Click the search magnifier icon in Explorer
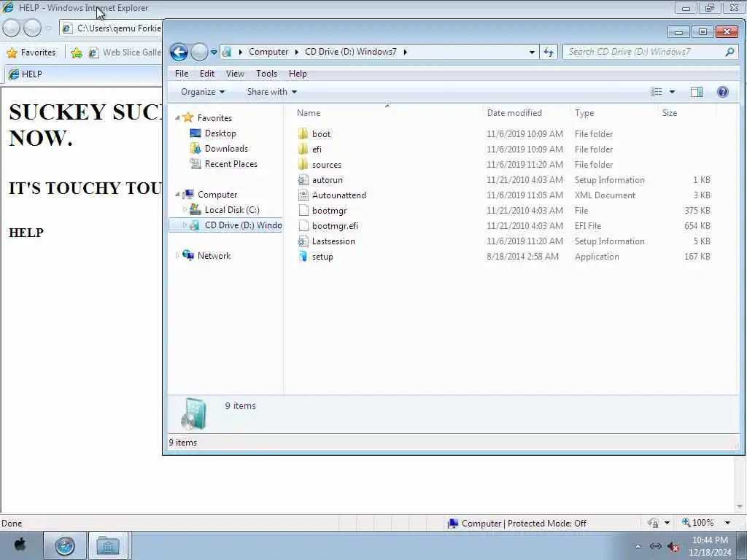This screenshot has height=560, width=747. pyautogui.click(x=729, y=52)
